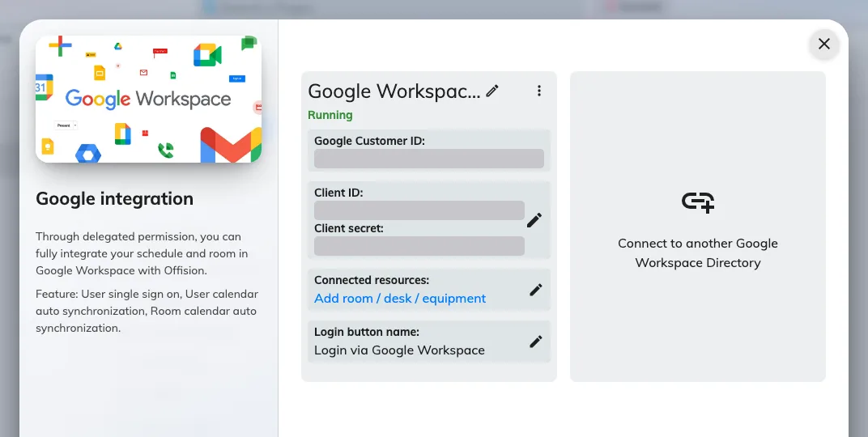Click the Client ID value field
This screenshot has height=437, width=868.
pos(419,210)
